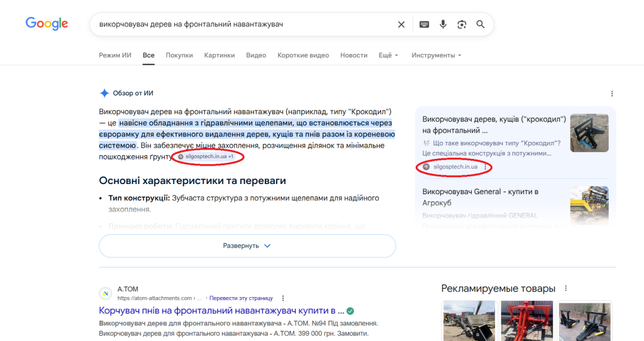Click the A.TOM site name

[128, 289]
